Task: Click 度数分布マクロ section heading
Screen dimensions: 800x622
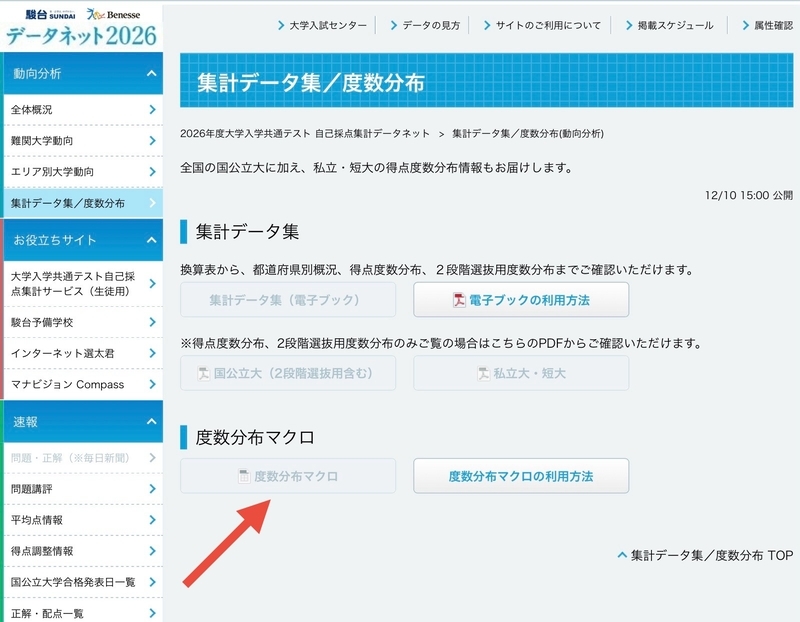Action: (255, 437)
